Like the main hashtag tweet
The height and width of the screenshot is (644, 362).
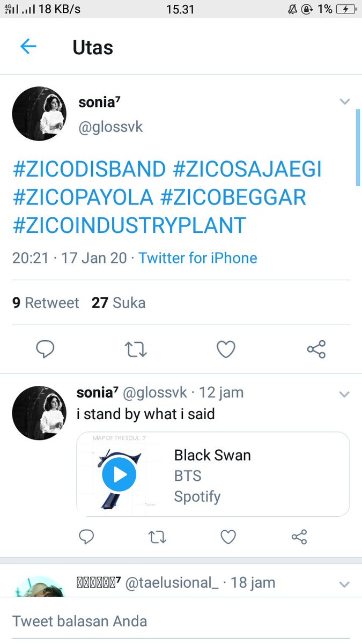pyautogui.click(x=226, y=350)
